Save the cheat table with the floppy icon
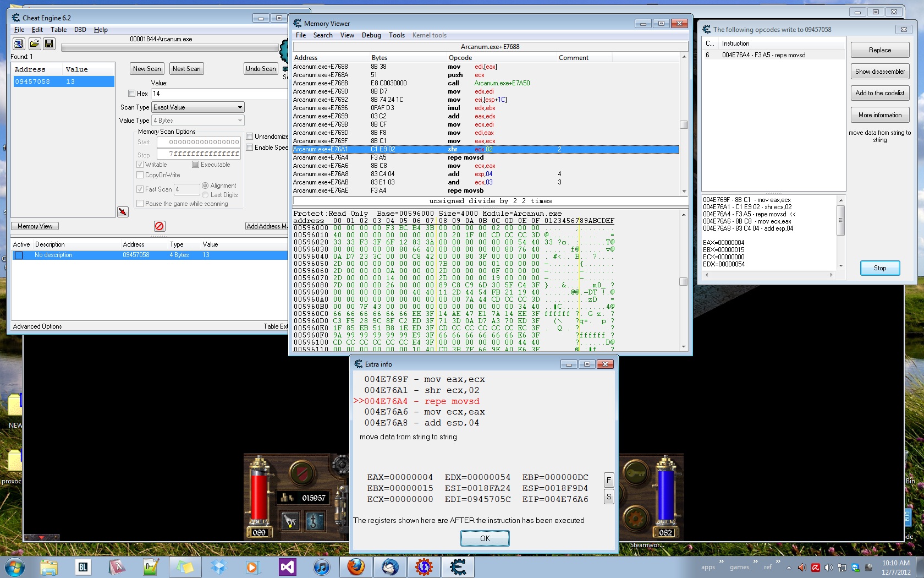The width and height of the screenshot is (924, 578). (49, 44)
